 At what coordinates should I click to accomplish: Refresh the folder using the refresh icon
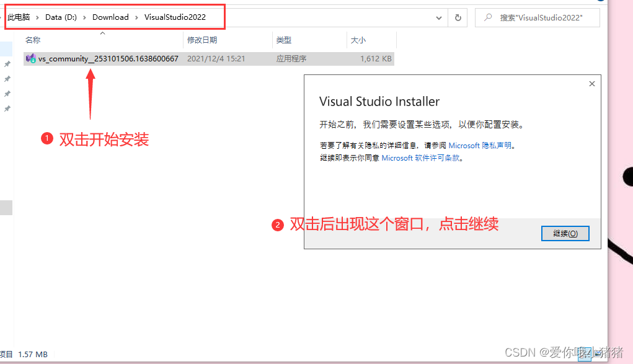[458, 18]
